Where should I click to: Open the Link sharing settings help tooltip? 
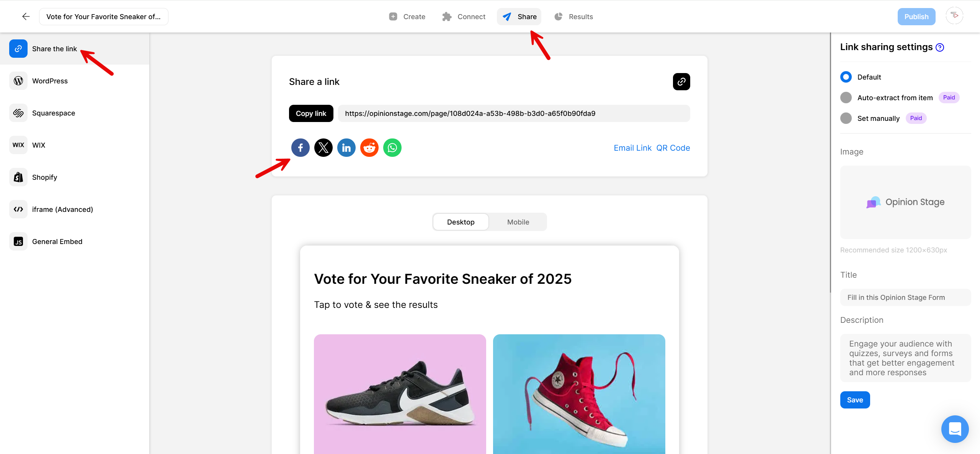pyautogui.click(x=940, y=47)
